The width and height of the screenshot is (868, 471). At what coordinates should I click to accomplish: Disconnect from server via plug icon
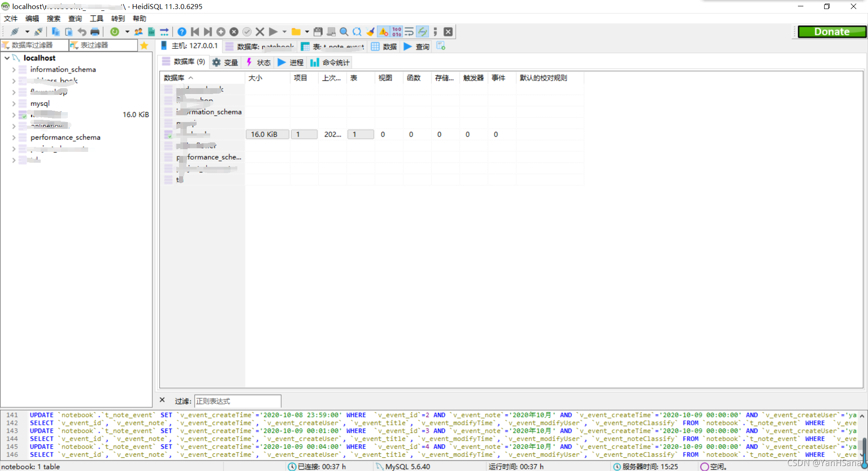[38, 32]
